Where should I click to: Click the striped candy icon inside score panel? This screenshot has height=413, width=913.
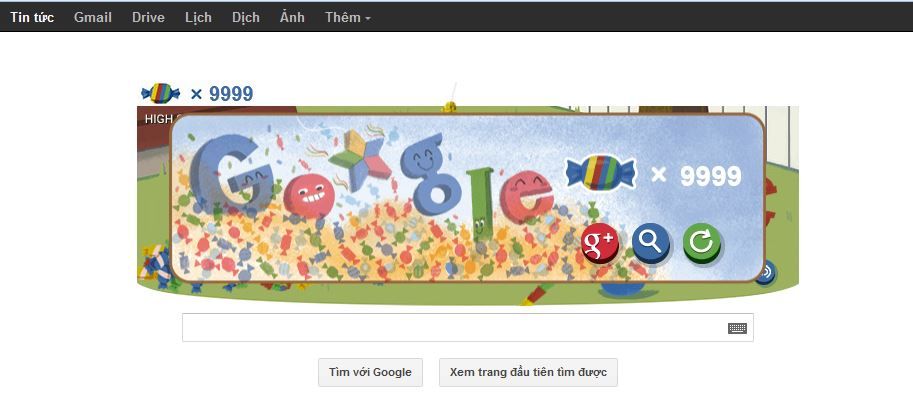click(x=601, y=173)
